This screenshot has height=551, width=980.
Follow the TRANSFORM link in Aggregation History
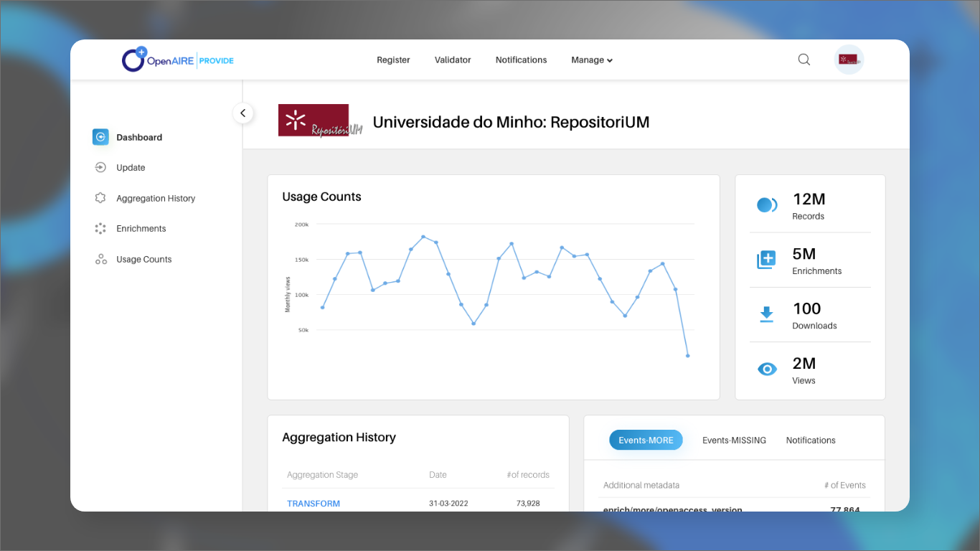314,503
